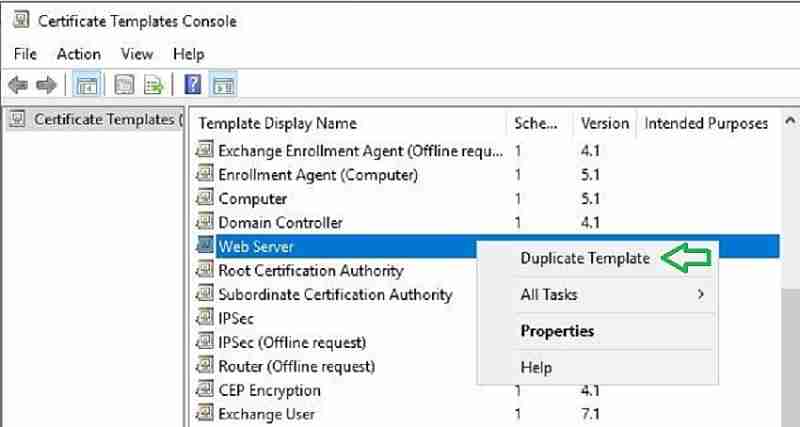Click version 5.1 of Computer template

590,198
